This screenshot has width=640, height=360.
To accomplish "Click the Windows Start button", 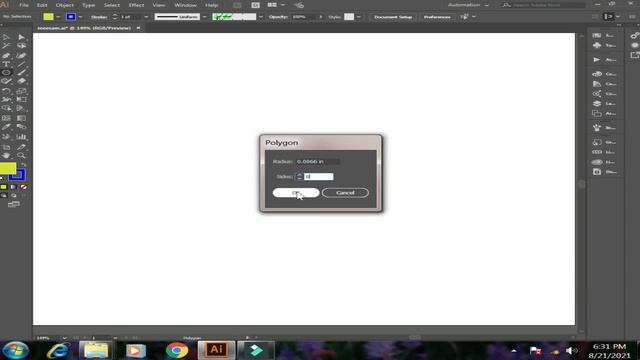I will (16, 350).
